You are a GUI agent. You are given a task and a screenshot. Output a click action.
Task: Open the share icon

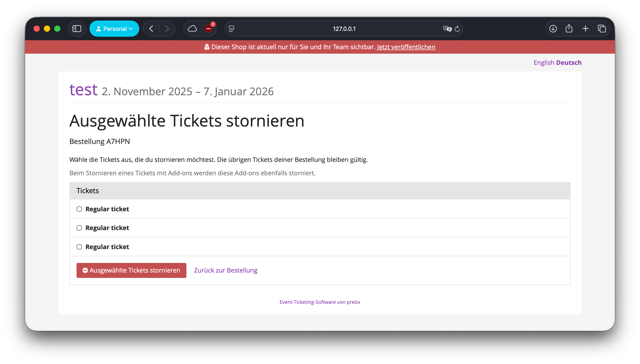click(569, 29)
